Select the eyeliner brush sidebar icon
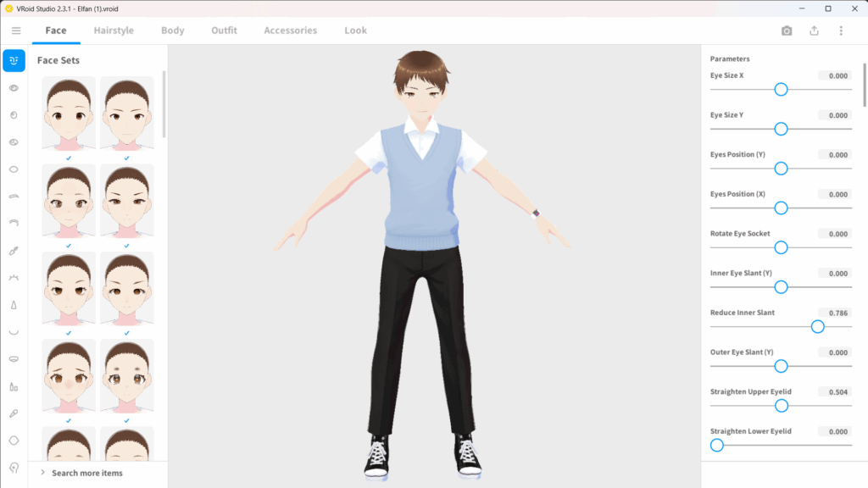Screen dimensions: 868x488 tap(14, 251)
